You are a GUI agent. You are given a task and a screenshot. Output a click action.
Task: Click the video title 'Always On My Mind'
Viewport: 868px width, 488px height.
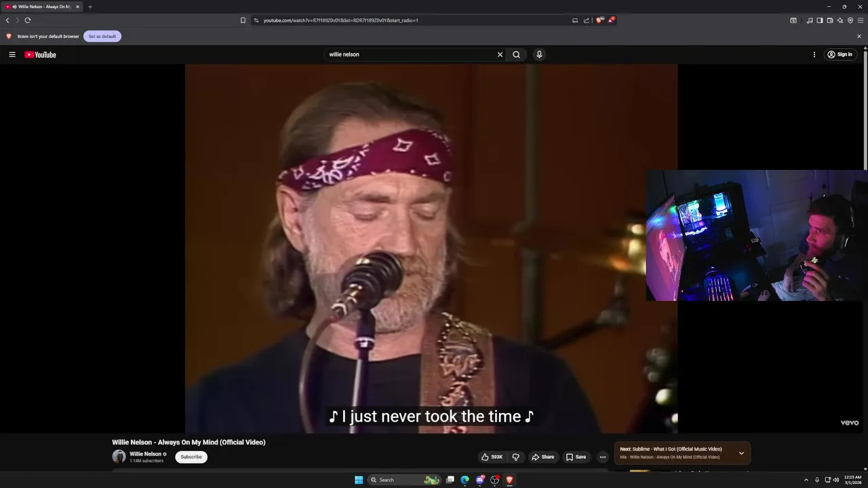[189, 443]
